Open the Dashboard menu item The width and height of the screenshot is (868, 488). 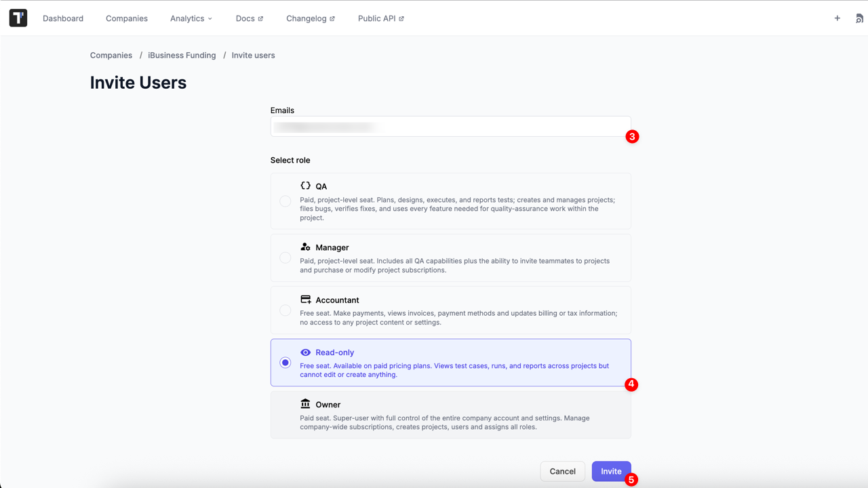63,18
